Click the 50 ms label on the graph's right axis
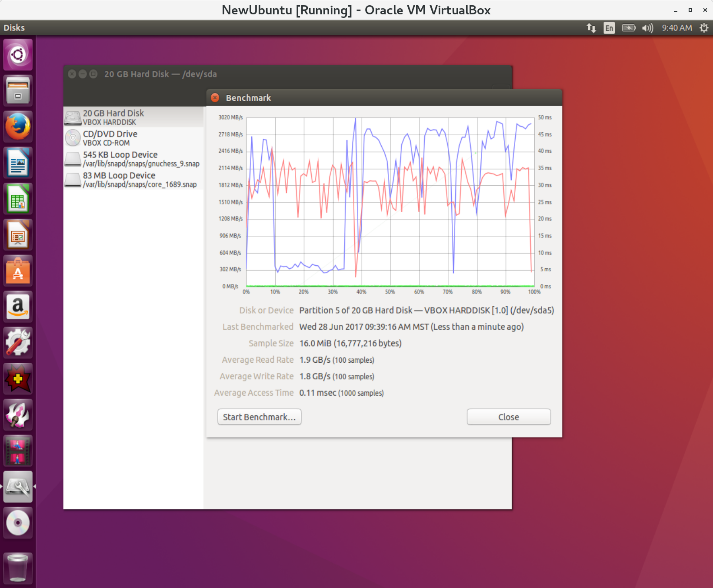 point(545,117)
